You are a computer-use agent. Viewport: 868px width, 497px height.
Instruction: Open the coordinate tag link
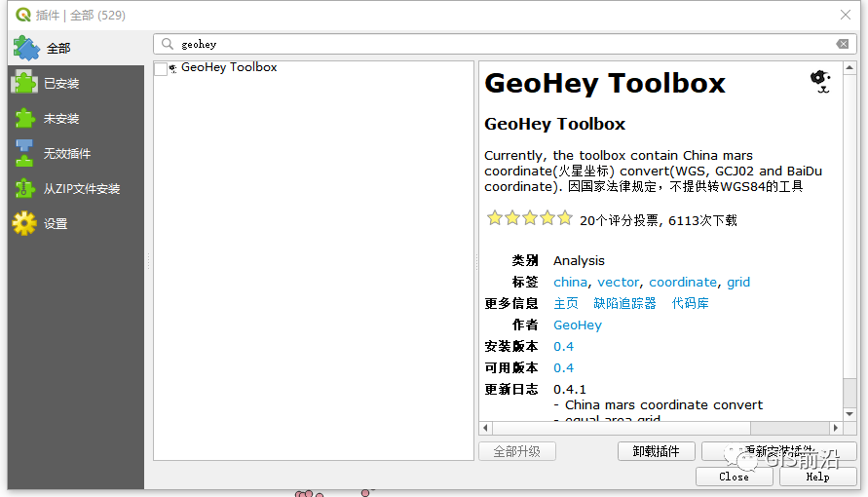click(683, 283)
